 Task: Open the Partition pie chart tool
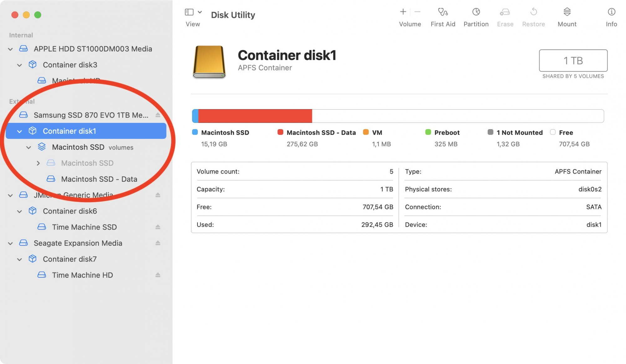tap(476, 12)
